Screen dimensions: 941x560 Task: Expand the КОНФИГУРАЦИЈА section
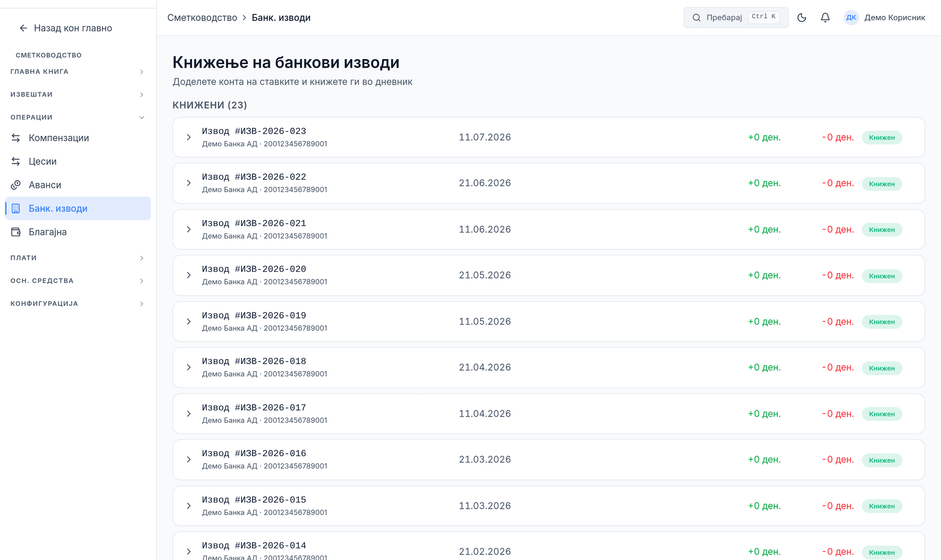(x=78, y=304)
